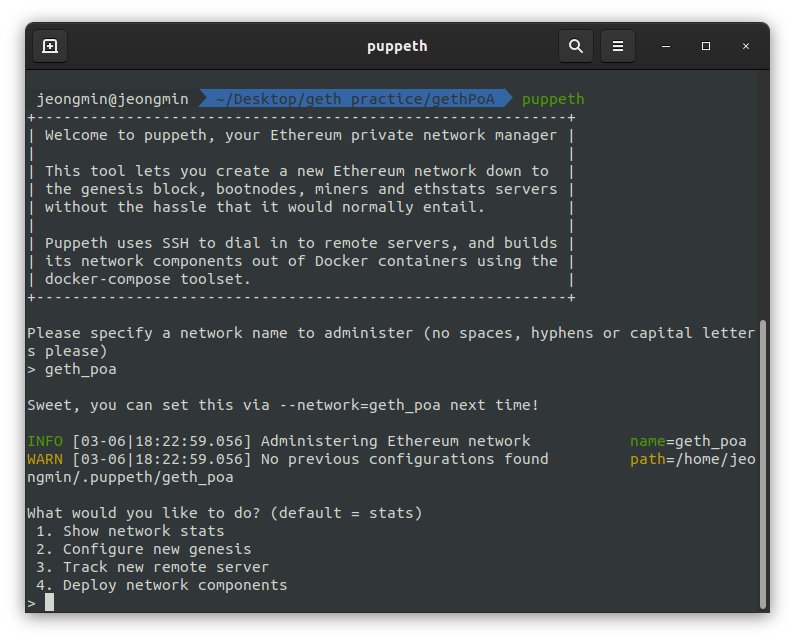Click the green puppeth command text
This screenshot has height=641, width=795.
point(553,99)
